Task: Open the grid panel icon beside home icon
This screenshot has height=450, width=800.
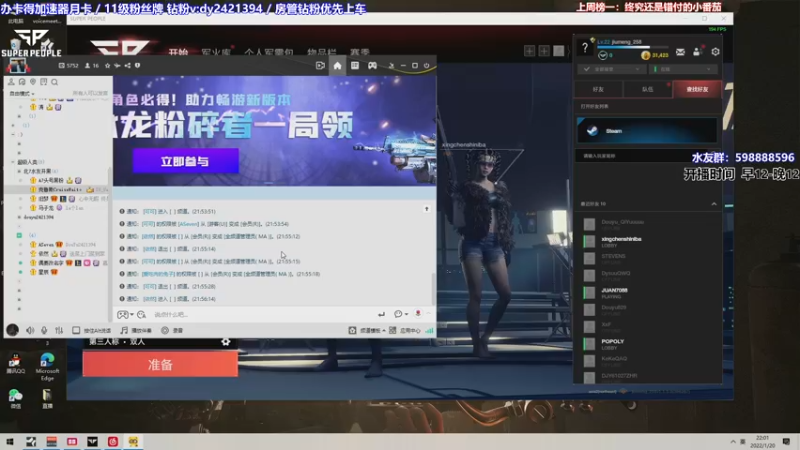Action: (355, 66)
